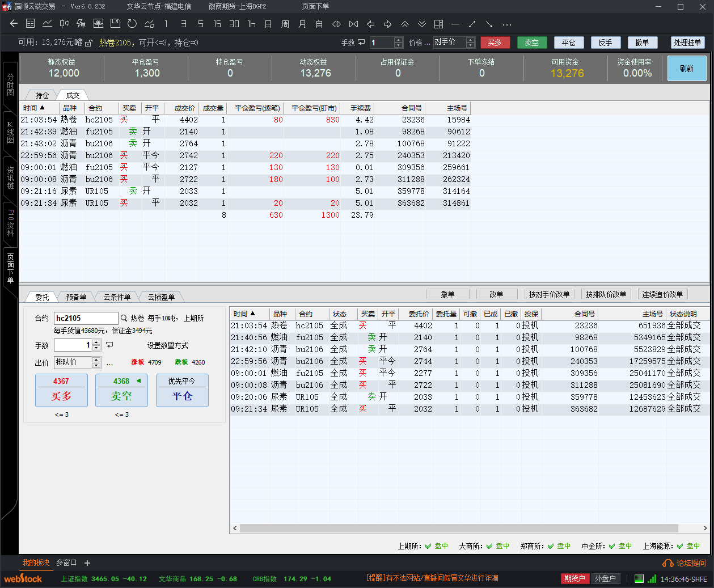The height and width of the screenshot is (588, 714).
Task: Go back with the left arrow toolbar icon
Action: 14,24
